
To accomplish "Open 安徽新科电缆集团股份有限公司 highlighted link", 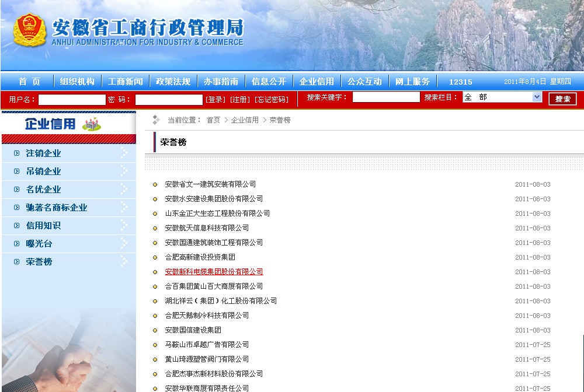I will [x=214, y=272].
